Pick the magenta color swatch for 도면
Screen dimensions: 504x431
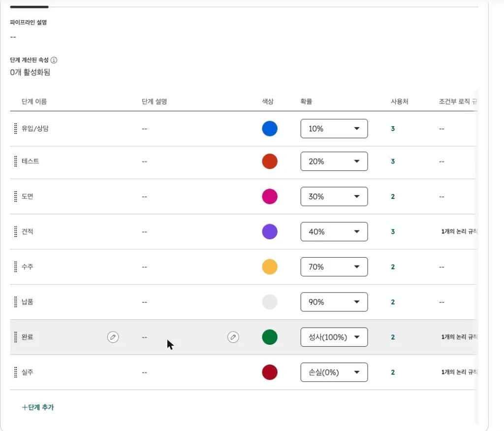click(270, 197)
